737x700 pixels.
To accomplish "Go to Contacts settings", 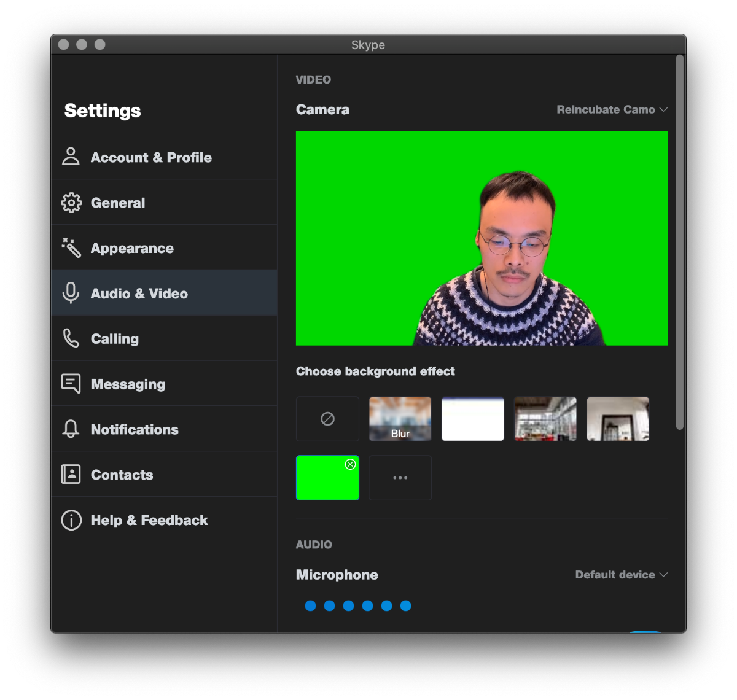I will (164, 474).
